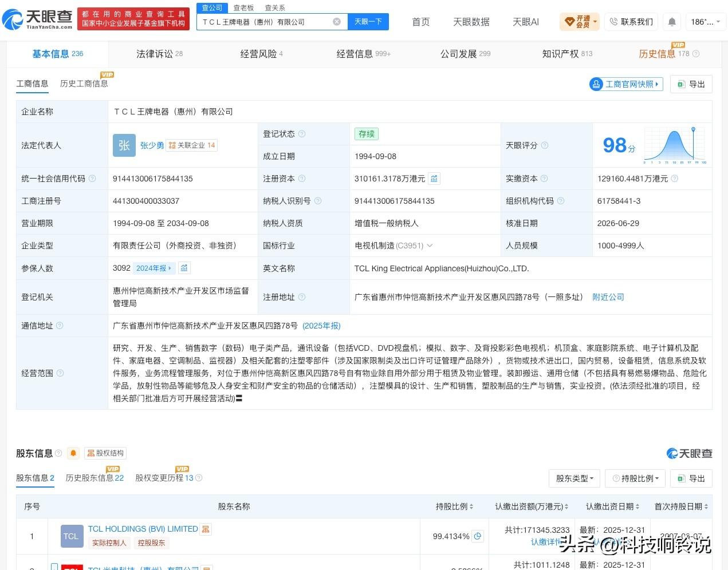Open the chart icon beside 注册资本 value

(434, 179)
